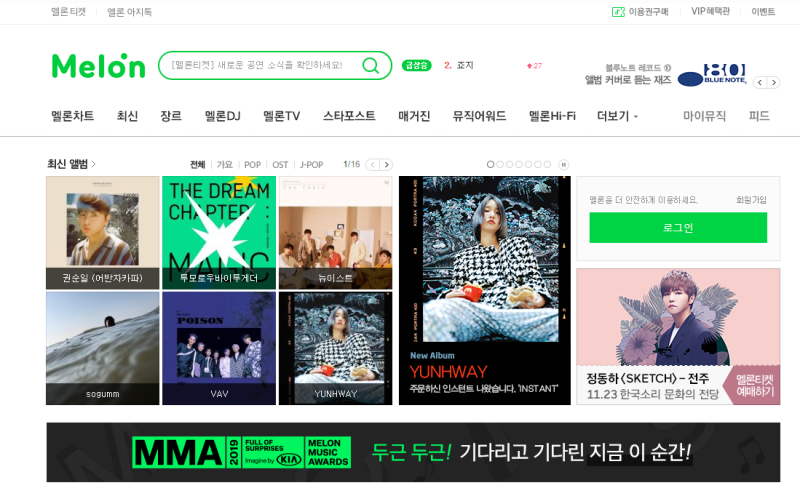Select the first banner indicator dot
This screenshot has width=800, height=488.
pyautogui.click(x=490, y=164)
